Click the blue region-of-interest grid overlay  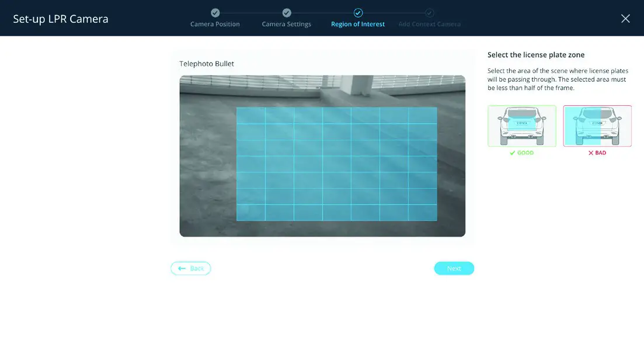click(x=336, y=164)
